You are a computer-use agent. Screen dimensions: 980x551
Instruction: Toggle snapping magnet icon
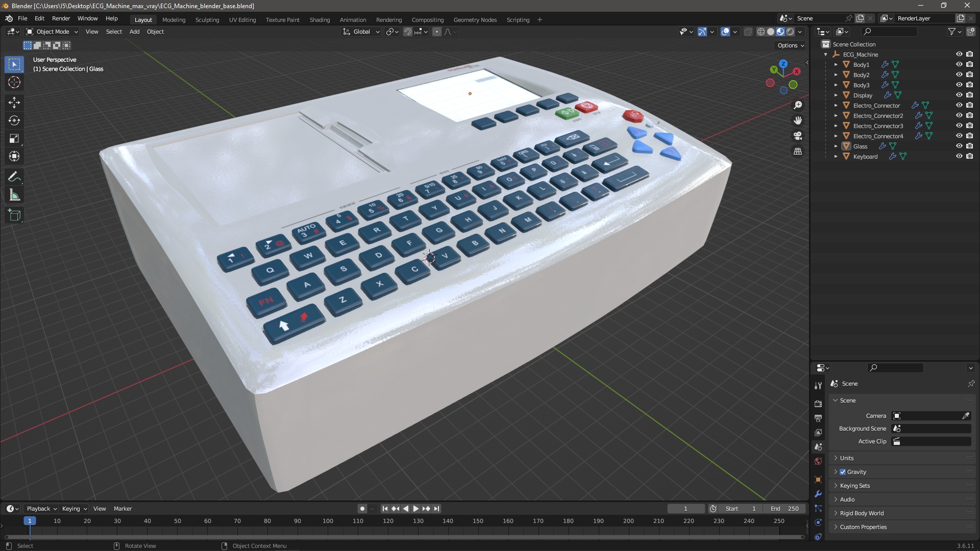click(408, 32)
